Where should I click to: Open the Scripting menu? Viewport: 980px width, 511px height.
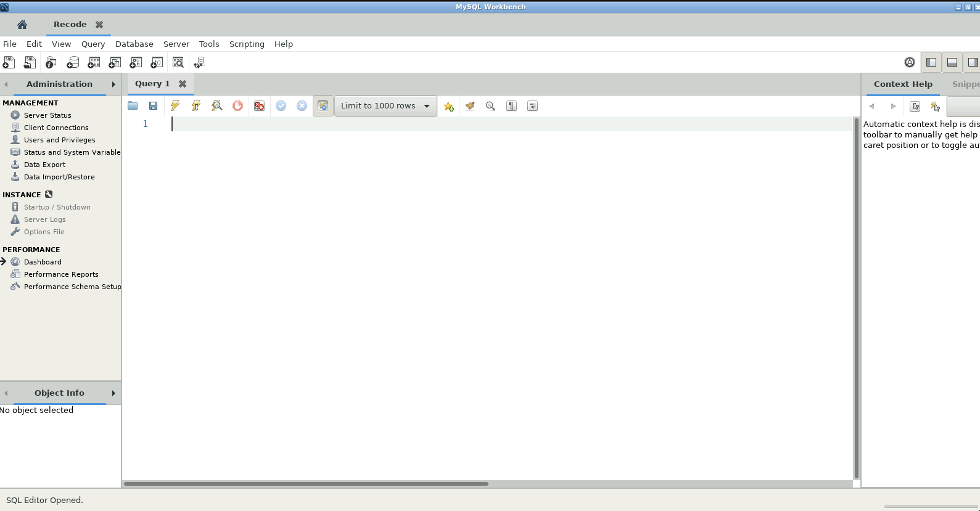tap(247, 44)
